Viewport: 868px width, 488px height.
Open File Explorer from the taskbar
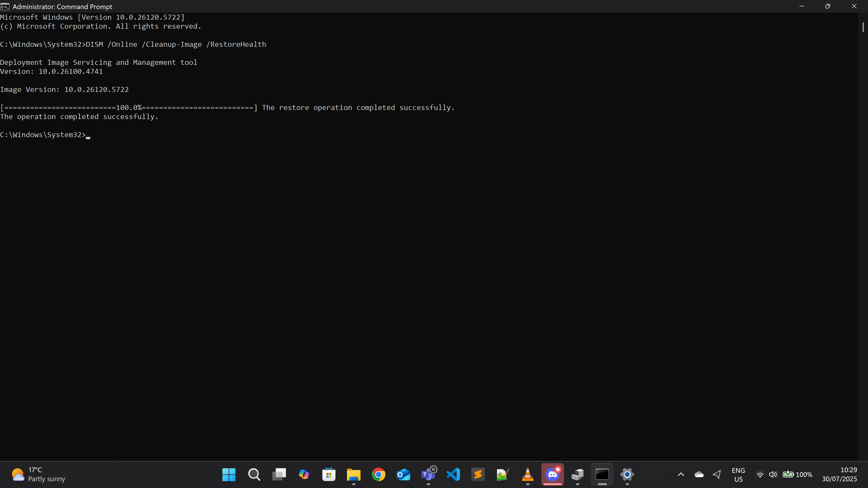point(354,474)
